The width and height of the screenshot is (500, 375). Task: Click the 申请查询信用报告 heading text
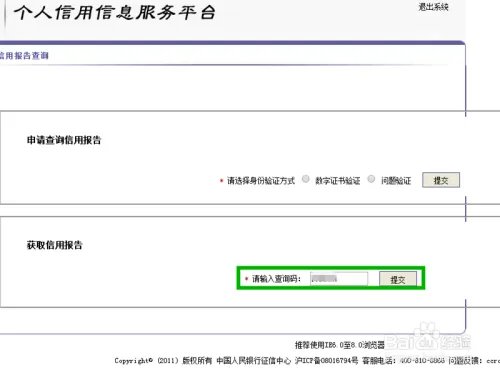coord(64,140)
